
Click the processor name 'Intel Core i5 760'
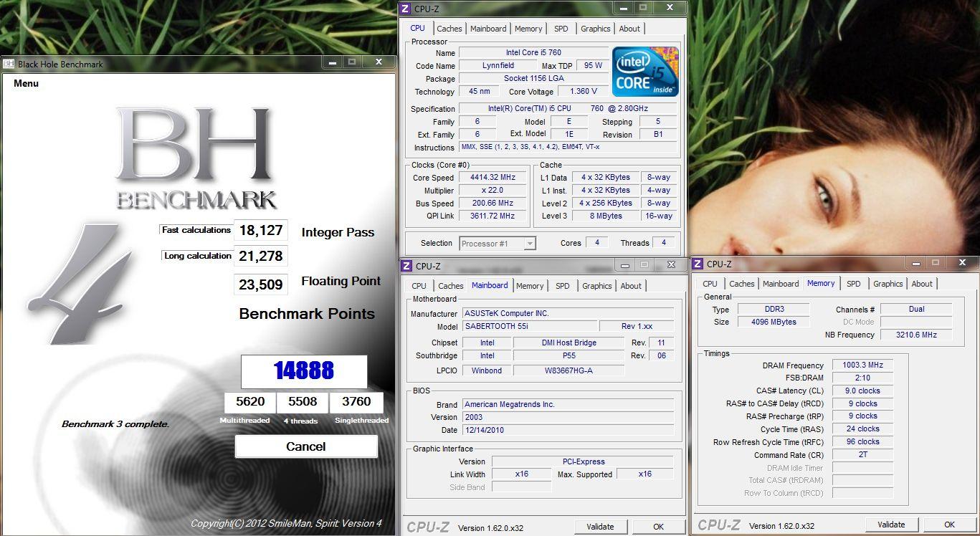pos(533,53)
